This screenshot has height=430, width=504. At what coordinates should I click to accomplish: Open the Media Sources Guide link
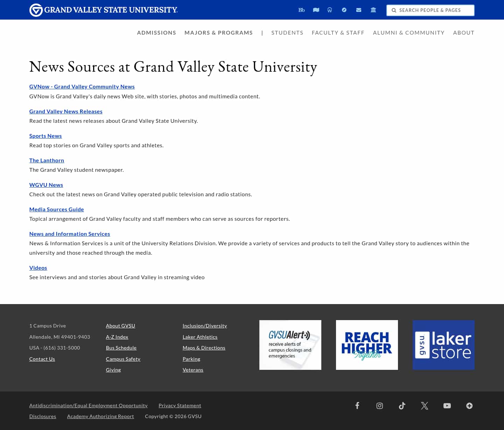coord(56,209)
